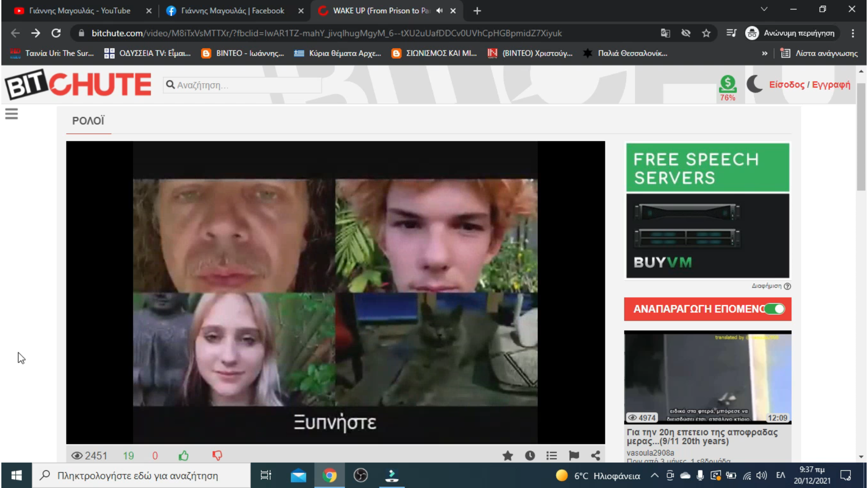This screenshot has width=868, height=488.
Task: Click the BitChute logo
Action: point(78,84)
